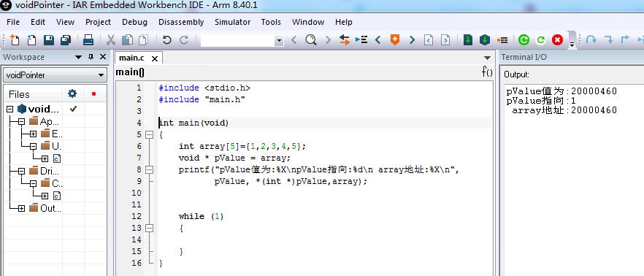Click the Make hexagon build icon

pyautogui.click(x=485, y=40)
